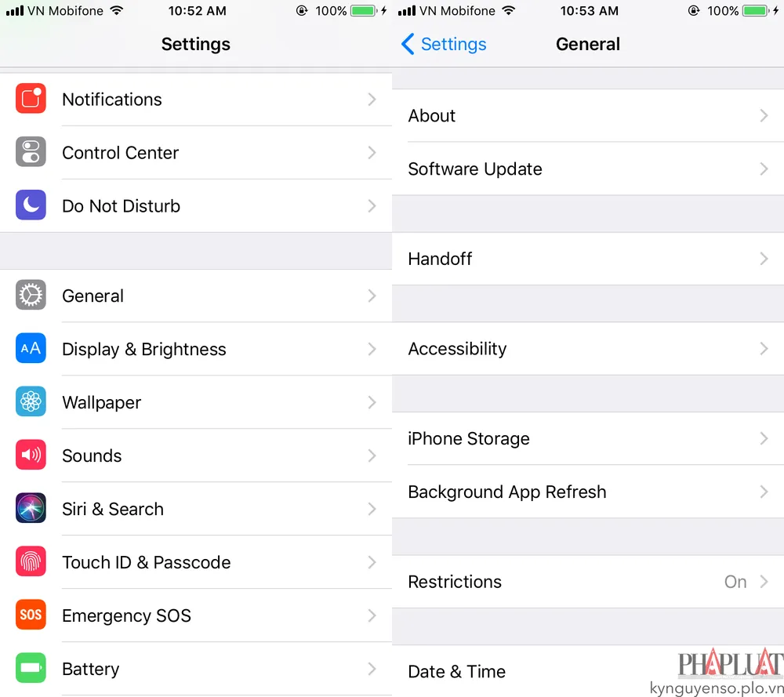Open the About row chevron

pyautogui.click(x=764, y=115)
